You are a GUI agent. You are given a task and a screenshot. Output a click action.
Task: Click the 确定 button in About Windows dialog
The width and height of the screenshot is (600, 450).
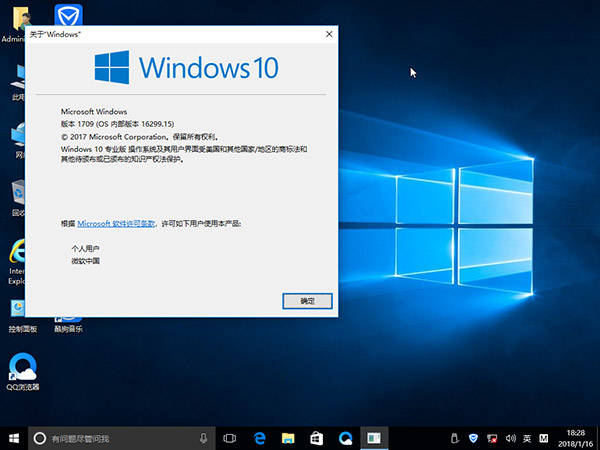coord(307,301)
